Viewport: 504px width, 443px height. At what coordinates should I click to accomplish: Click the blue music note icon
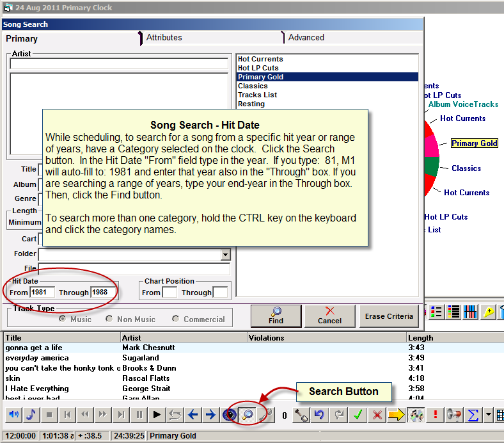pyautogui.click(x=31, y=415)
